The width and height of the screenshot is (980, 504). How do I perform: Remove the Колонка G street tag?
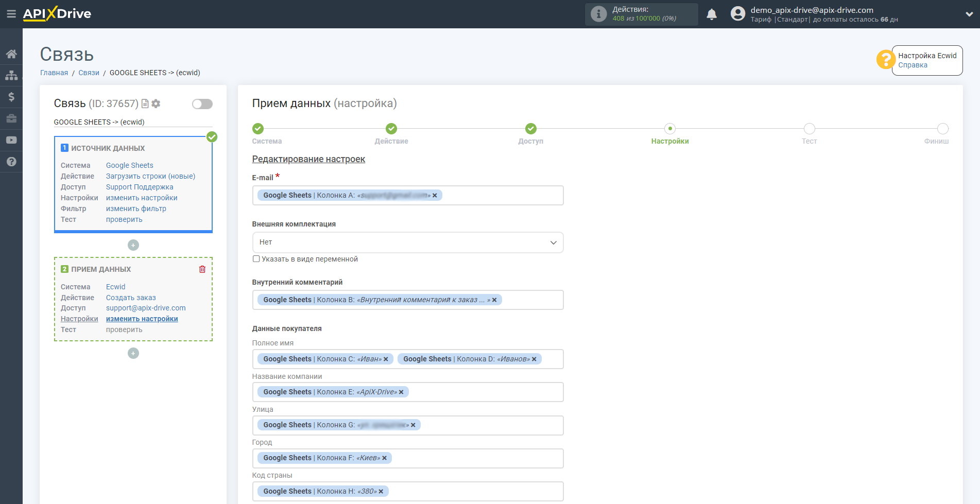(413, 425)
